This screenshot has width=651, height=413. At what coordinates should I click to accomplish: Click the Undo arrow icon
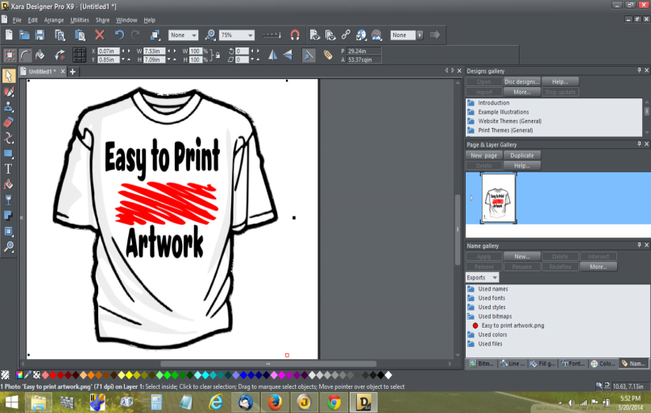click(118, 35)
